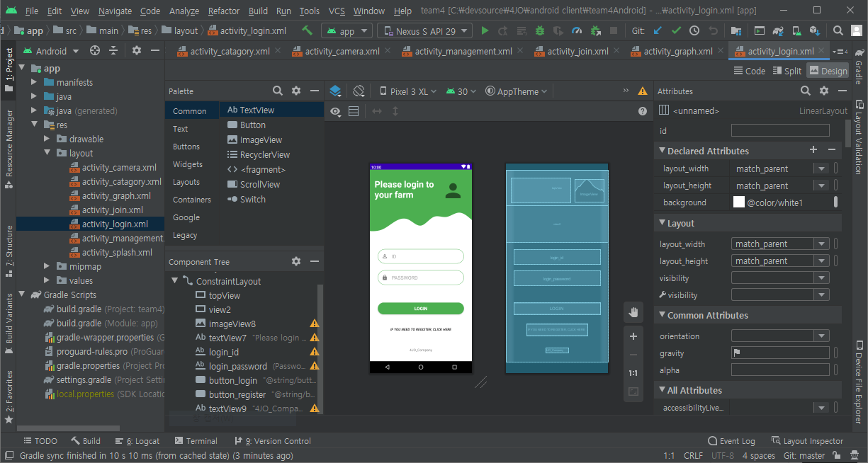Click the Git commit checkmark icon

click(676, 30)
